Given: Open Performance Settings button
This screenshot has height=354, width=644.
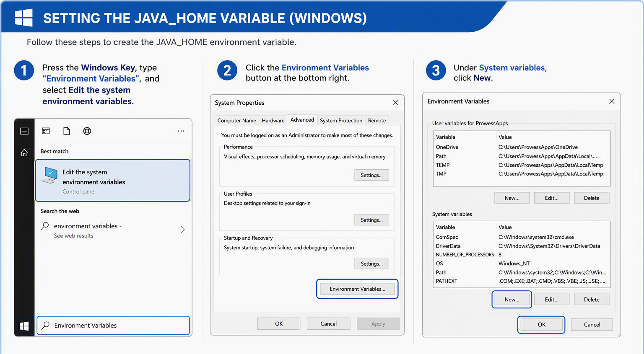Looking at the screenshot, I should (371, 175).
